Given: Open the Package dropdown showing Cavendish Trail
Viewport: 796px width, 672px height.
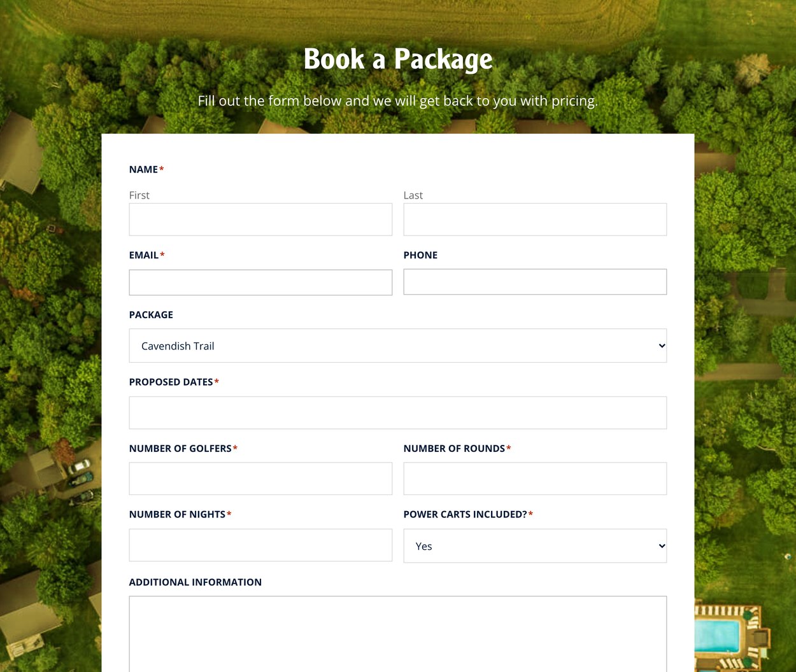Looking at the screenshot, I should click(x=398, y=346).
